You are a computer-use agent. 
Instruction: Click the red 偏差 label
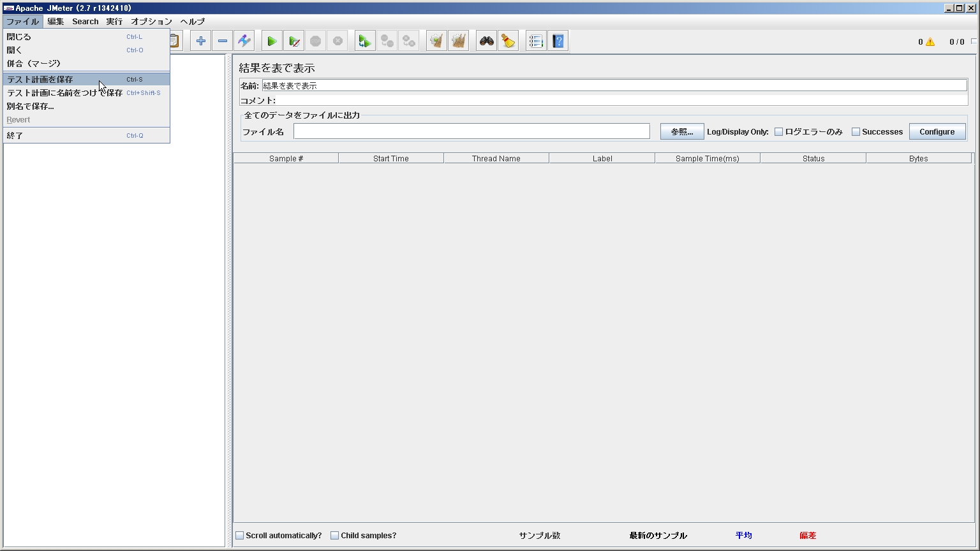point(808,536)
